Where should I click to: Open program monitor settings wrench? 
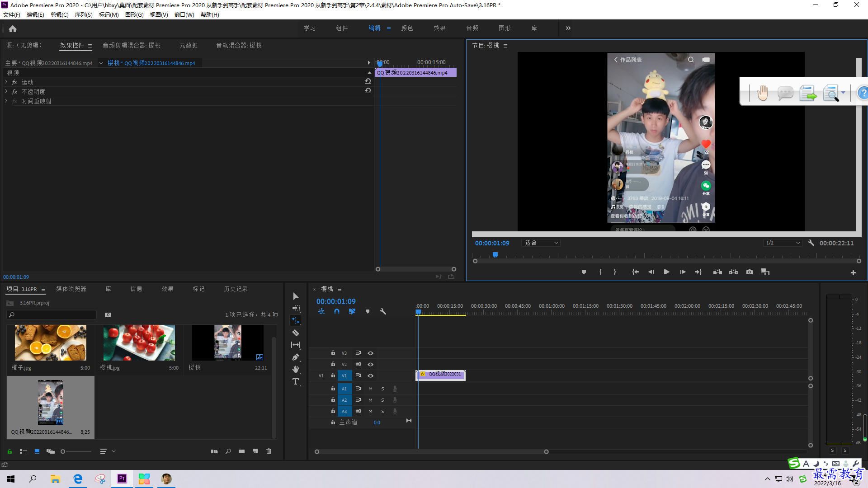811,243
